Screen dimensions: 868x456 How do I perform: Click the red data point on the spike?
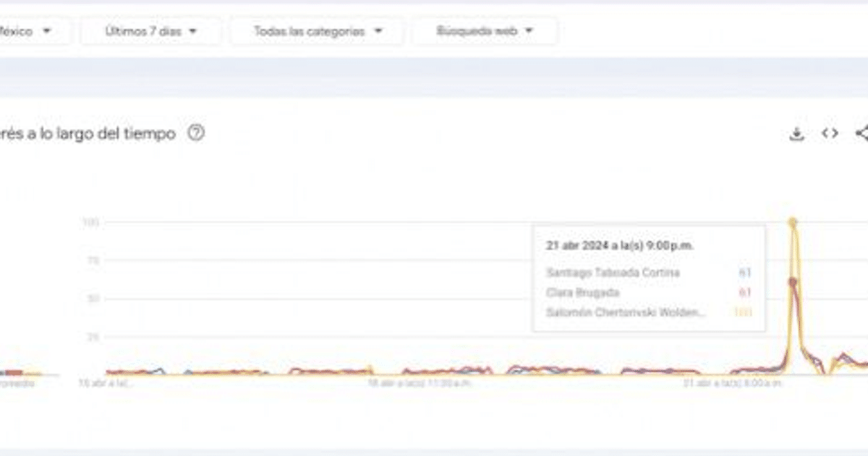click(793, 282)
